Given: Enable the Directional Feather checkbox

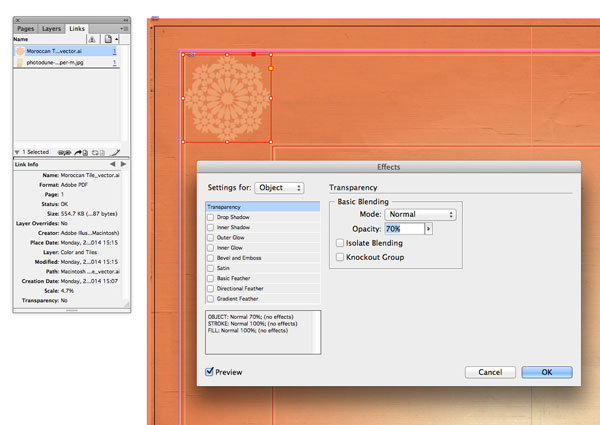Looking at the screenshot, I should [x=210, y=288].
